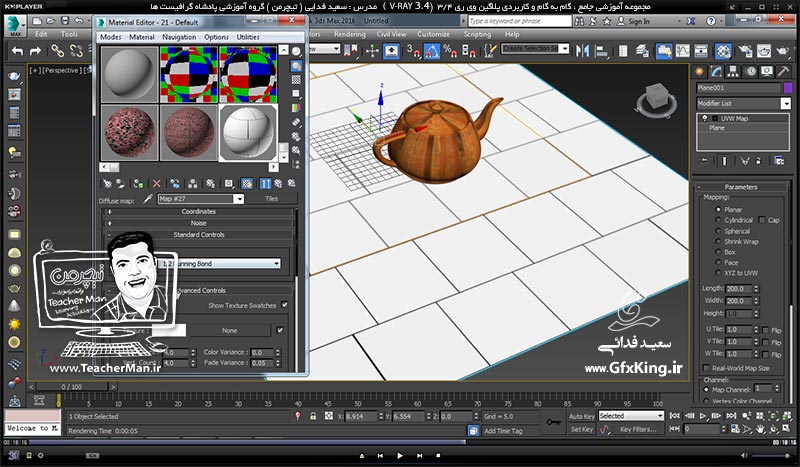800x467 pixels.
Task: Open the Material menu in Material Editor
Action: point(142,37)
